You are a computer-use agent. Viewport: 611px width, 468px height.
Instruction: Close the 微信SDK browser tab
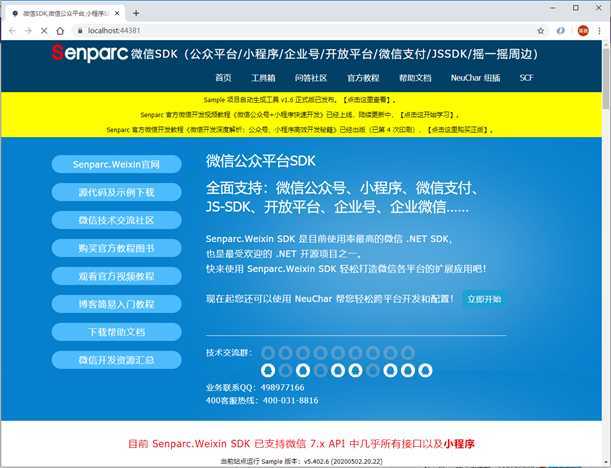(117, 13)
